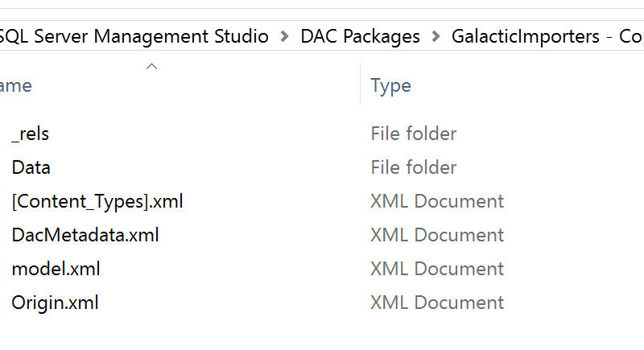
Task: Click the SQL Server Management Studio breadcrumb
Action: click(x=134, y=36)
